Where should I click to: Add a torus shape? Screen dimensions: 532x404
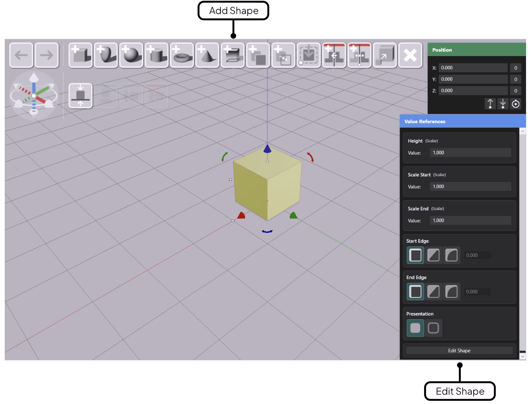(182, 55)
